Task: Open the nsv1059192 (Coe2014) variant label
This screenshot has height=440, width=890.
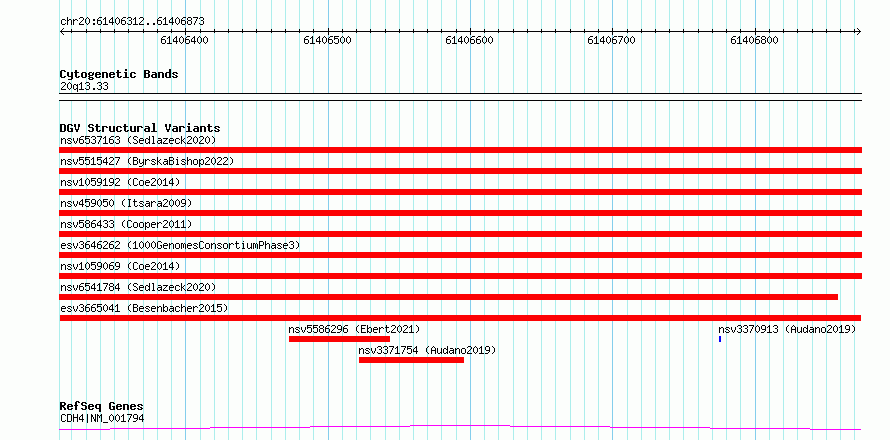Action: pyautogui.click(x=120, y=182)
